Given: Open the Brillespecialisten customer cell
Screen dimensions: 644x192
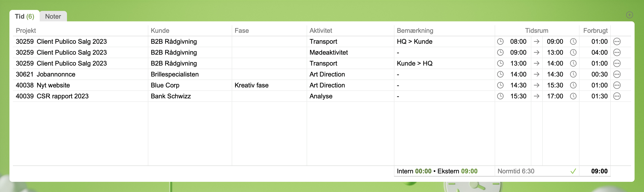Looking at the screenshot, I should pyautogui.click(x=174, y=74).
